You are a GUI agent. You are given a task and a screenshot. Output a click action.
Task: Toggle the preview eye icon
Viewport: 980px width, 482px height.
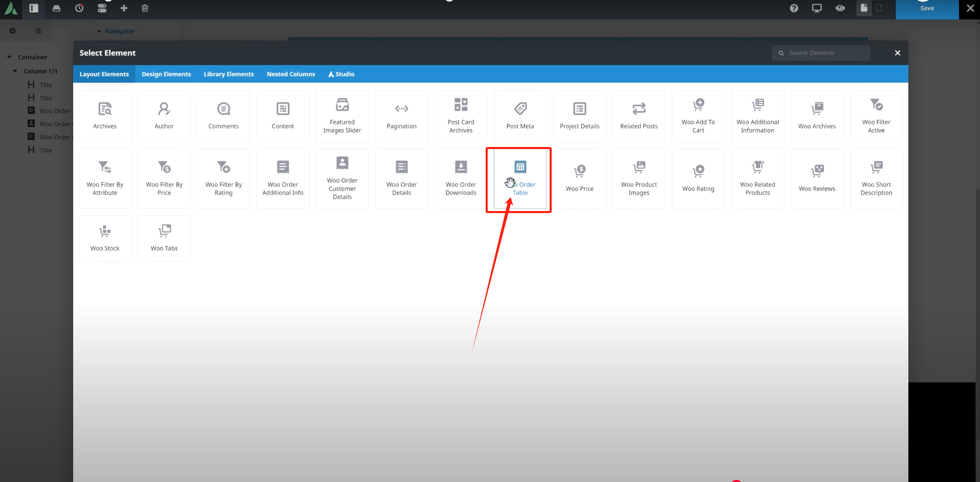[x=840, y=8]
